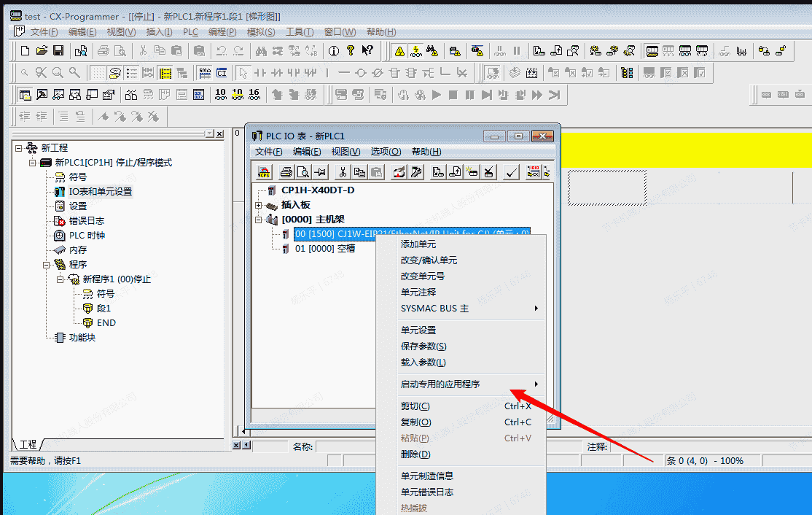Choose 单元设置 from the context menu

(x=418, y=330)
